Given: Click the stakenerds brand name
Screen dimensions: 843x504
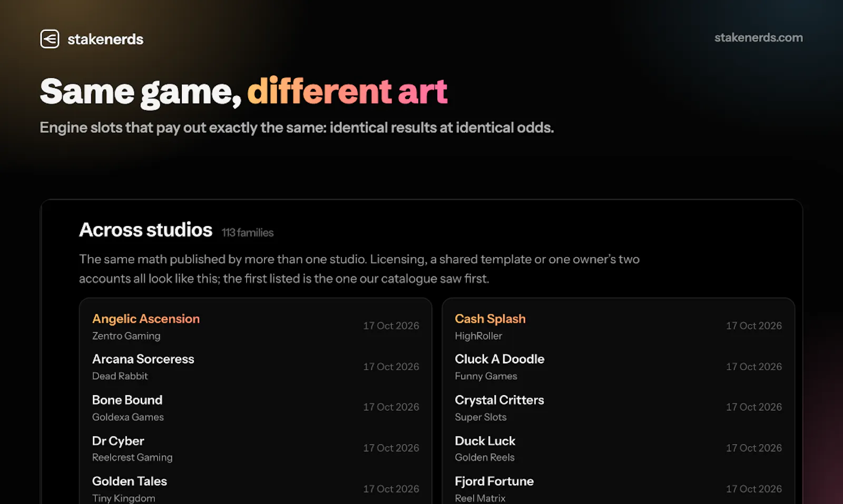Looking at the screenshot, I should [x=105, y=39].
